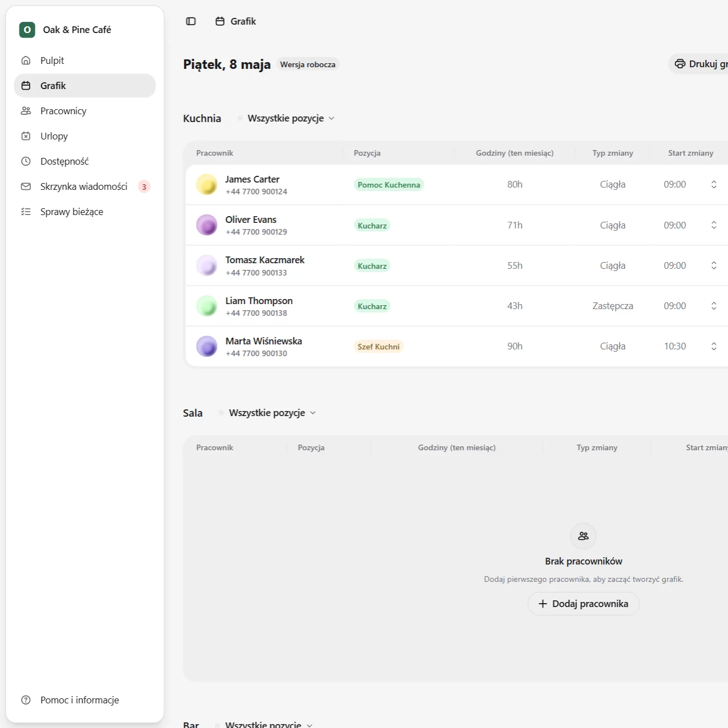Click the 71h hours value

(x=515, y=225)
